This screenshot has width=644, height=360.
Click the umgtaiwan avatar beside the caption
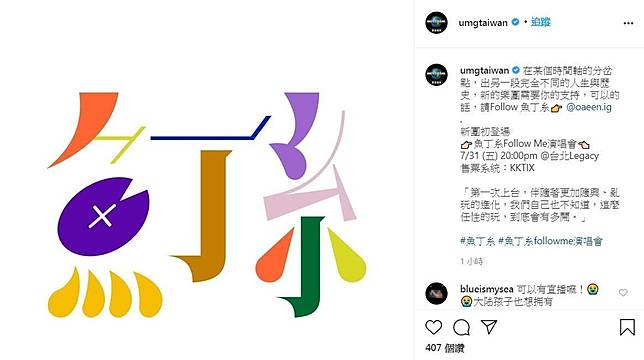coord(436,75)
